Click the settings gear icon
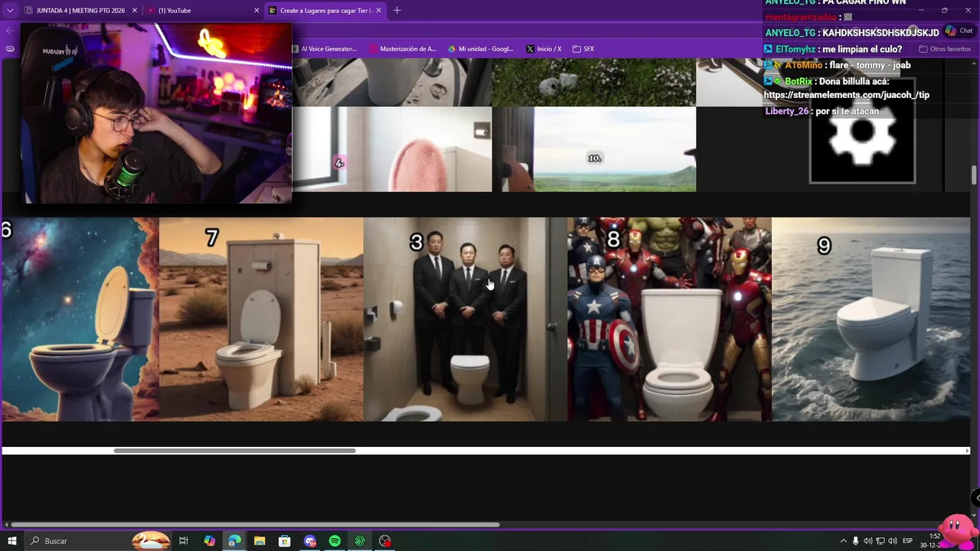This screenshot has height=551, width=980. (x=862, y=131)
